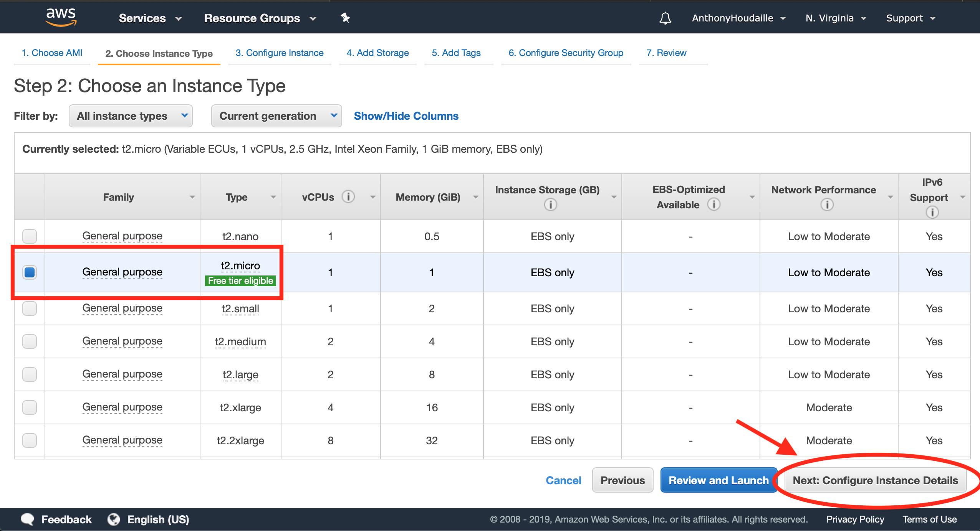Open the N. Virginia region selector
Image resolution: width=980 pixels, height=531 pixels.
pyautogui.click(x=836, y=18)
